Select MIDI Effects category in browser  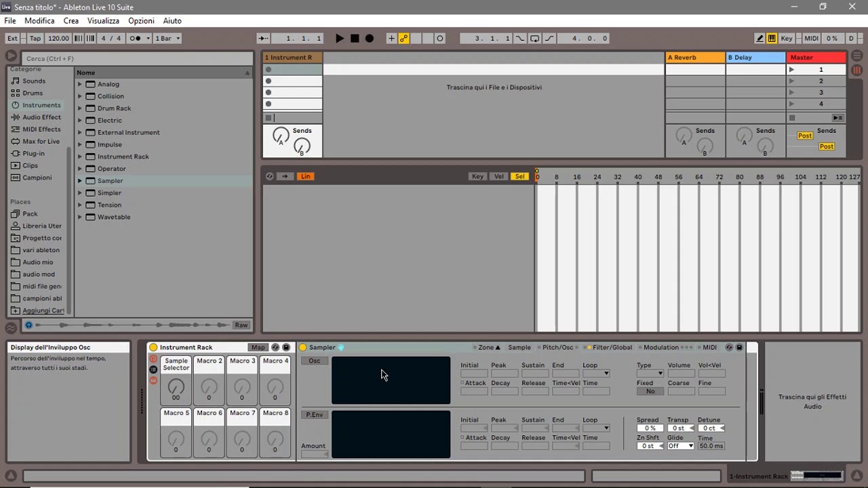[41, 129]
